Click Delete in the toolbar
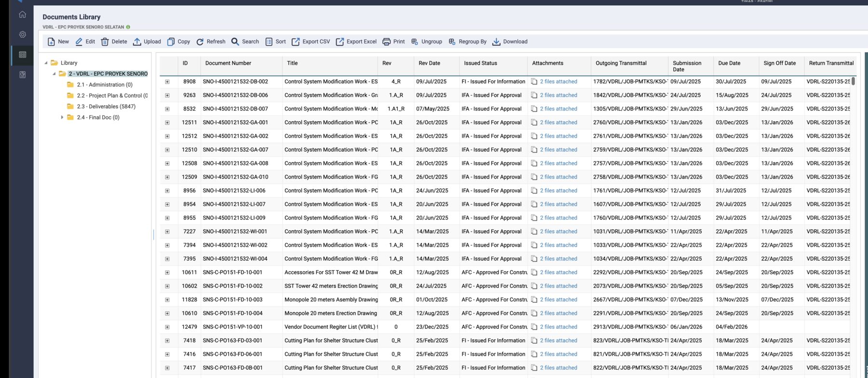The height and width of the screenshot is (378, 868). 114,42
